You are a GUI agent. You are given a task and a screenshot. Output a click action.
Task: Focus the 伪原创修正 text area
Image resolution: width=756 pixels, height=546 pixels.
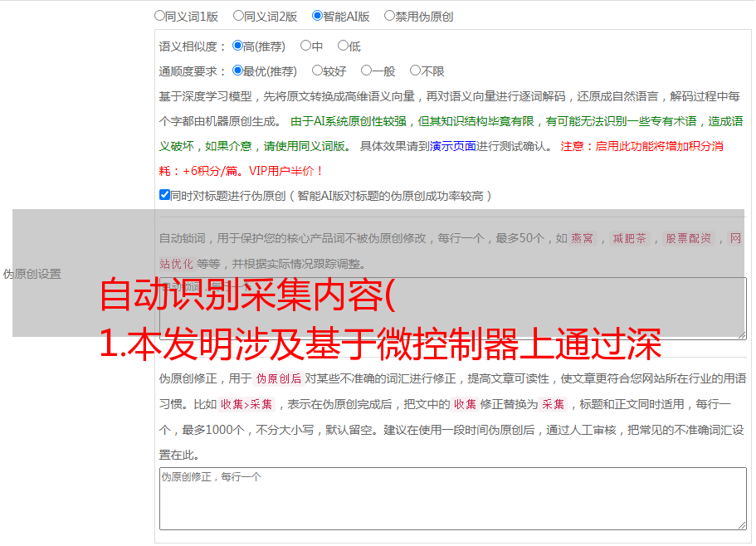tap(452, 498)
